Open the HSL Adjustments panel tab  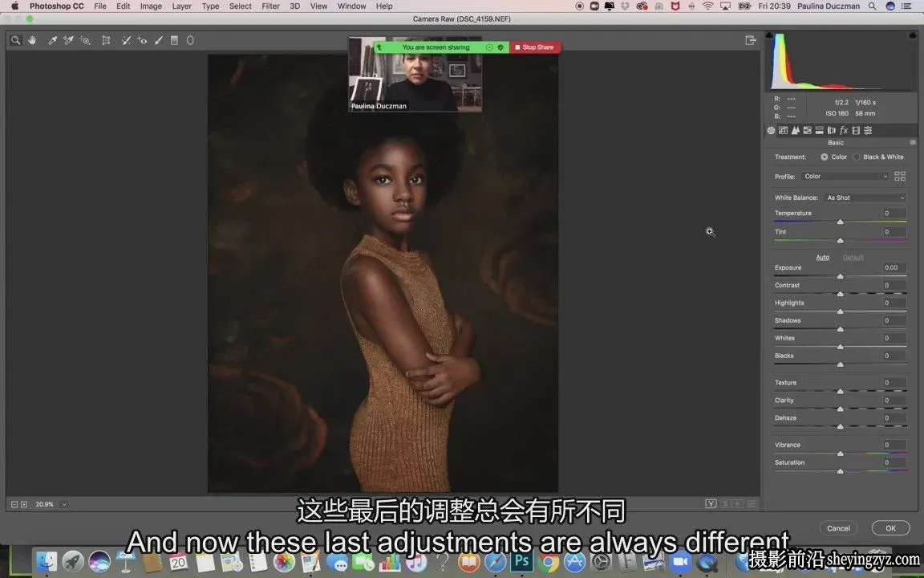(x=808, y=130)
